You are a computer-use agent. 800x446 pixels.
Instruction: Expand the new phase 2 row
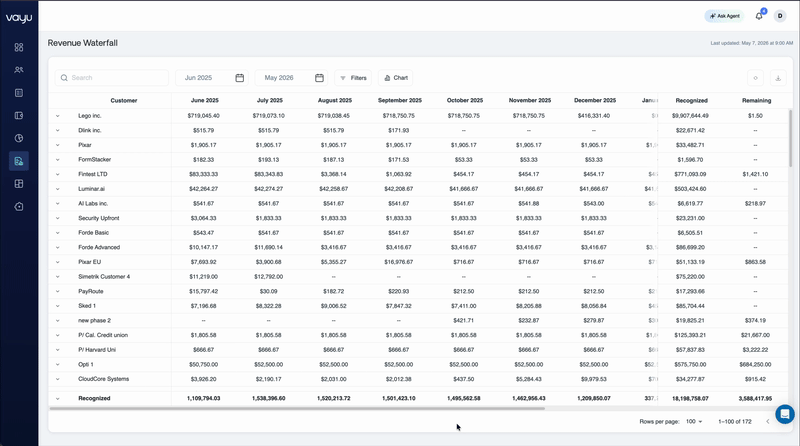(58, 320)
